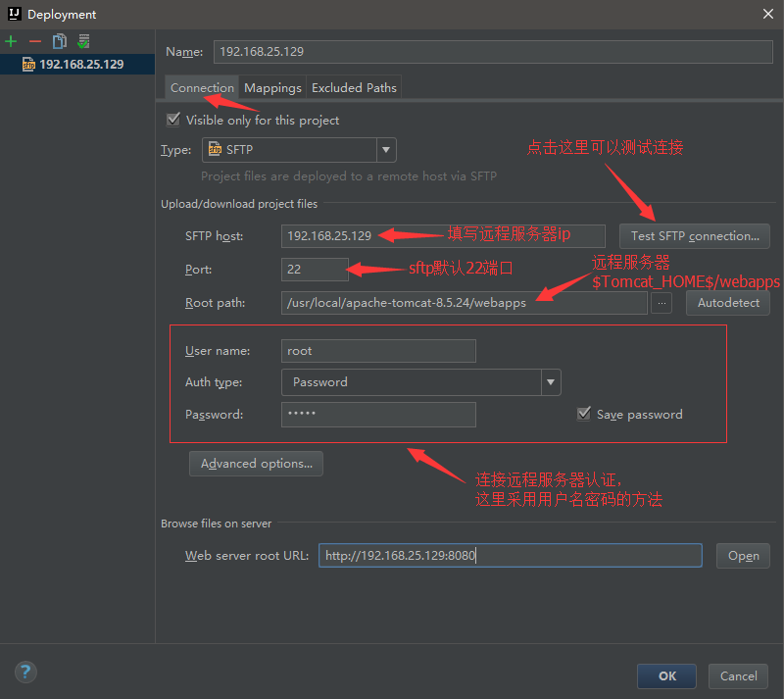The width and height of the screenshot is (784, 699).
Task: Click the Root path field
Action: pyautogui.click(x=464, y=303)
